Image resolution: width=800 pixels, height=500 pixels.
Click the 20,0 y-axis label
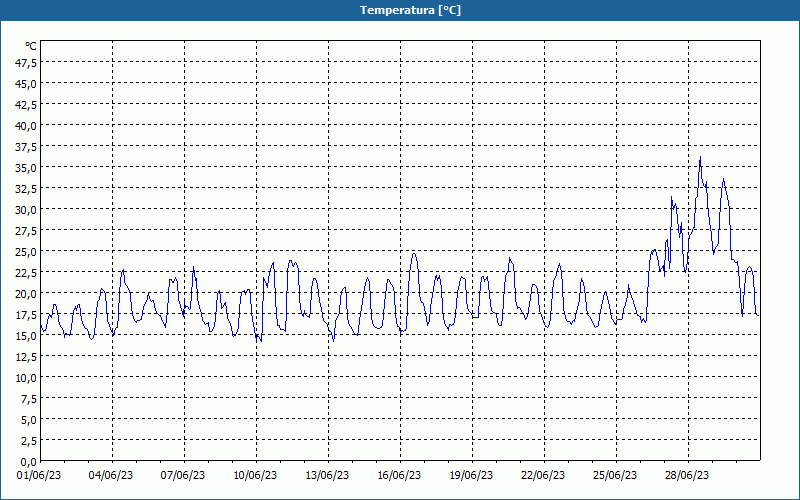coord(26,294)
